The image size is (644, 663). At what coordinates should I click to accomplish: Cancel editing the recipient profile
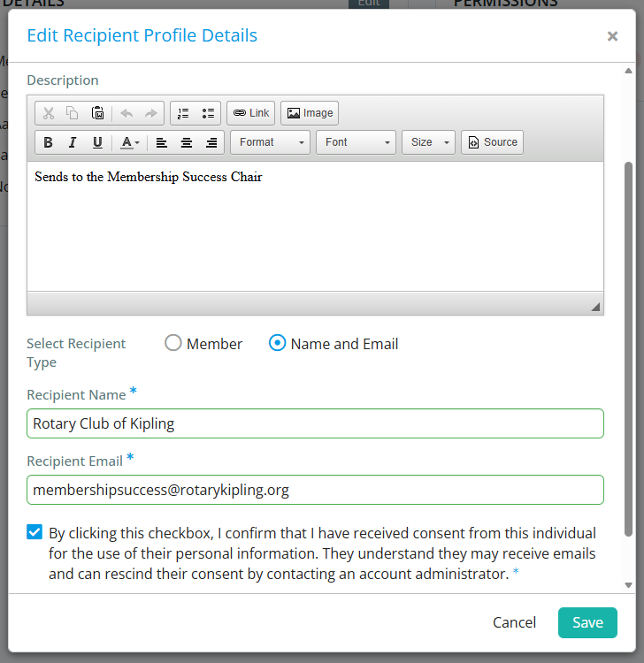(x=514, y=622)
